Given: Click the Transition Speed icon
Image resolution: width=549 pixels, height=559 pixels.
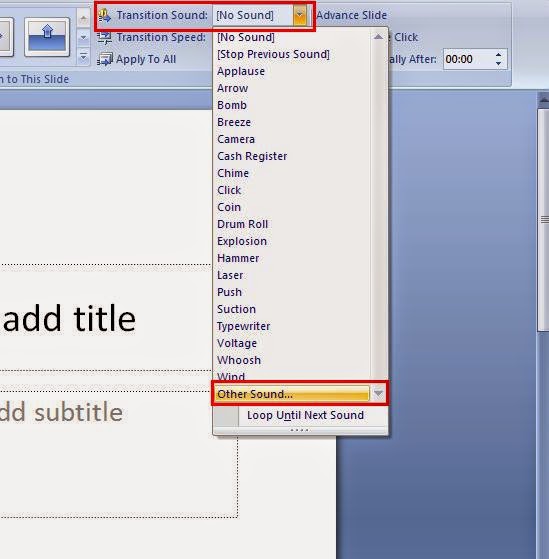Looking at the screenshot, I should click(104, 37).
